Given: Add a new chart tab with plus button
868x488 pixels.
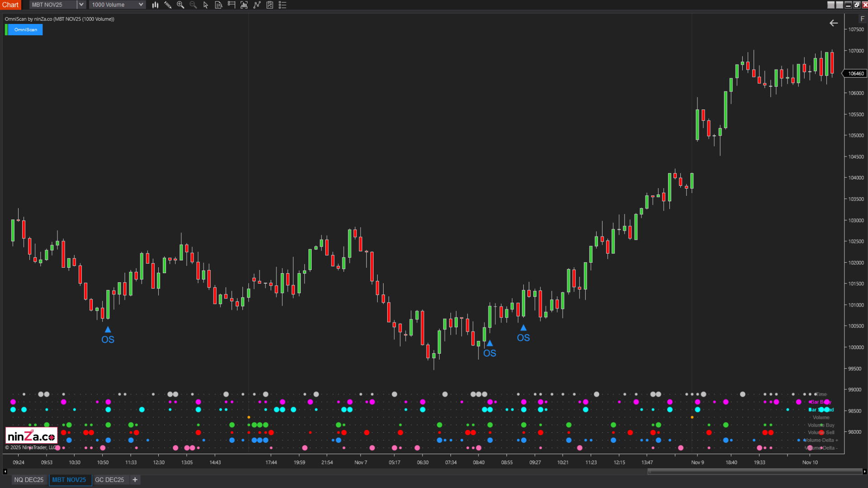Looking at the screenshot, I should 135,480.
